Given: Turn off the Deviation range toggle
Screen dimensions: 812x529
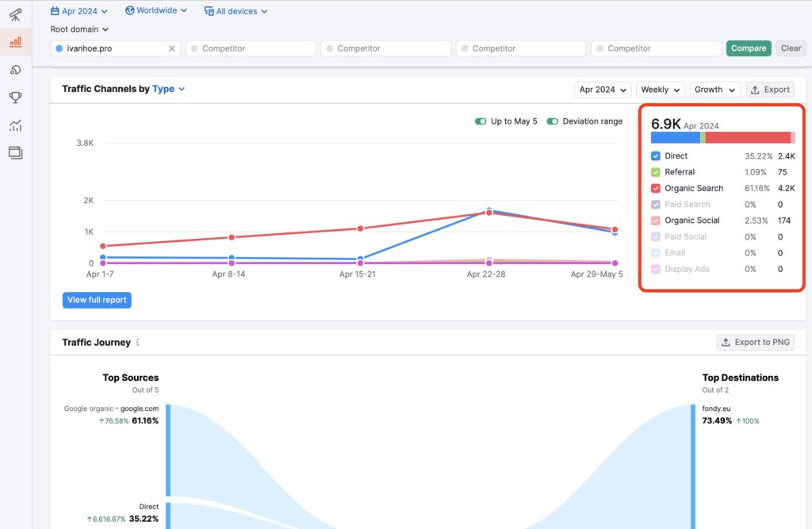Looking at the screenshot, I should click(x=552, y=121).
